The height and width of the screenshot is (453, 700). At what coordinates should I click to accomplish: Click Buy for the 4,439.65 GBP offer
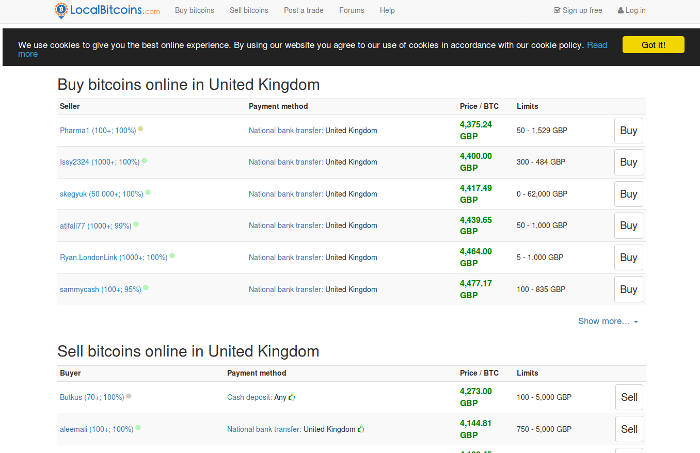coord(628,226)
